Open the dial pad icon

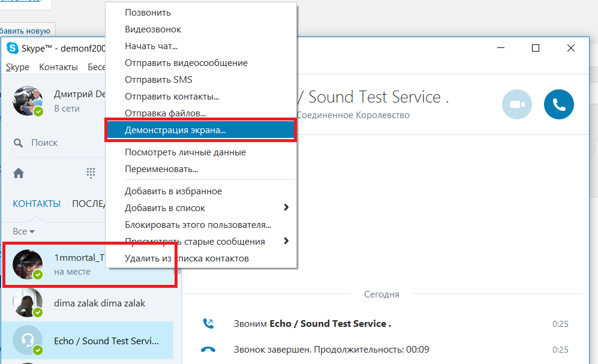coord(91,173)
